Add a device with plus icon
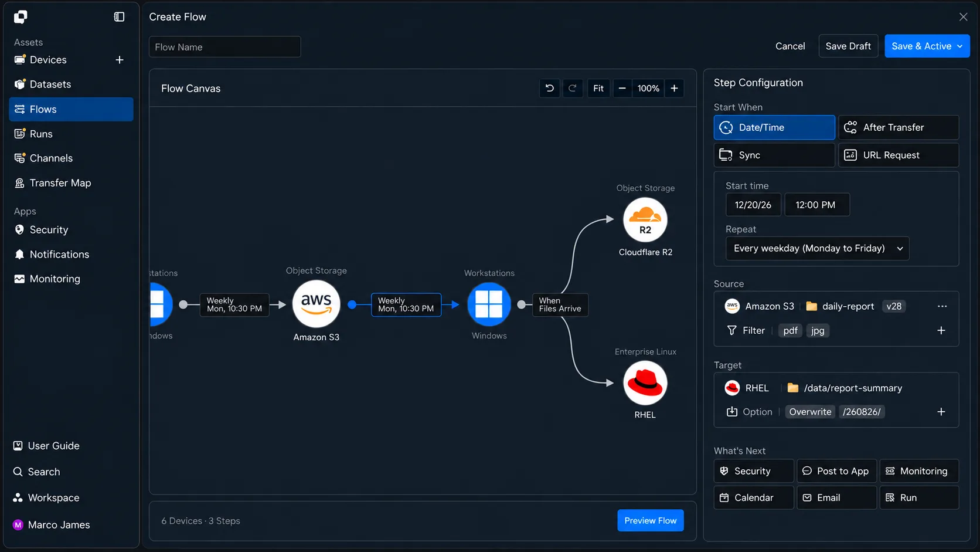980x552 pixels. pos(120,60)
